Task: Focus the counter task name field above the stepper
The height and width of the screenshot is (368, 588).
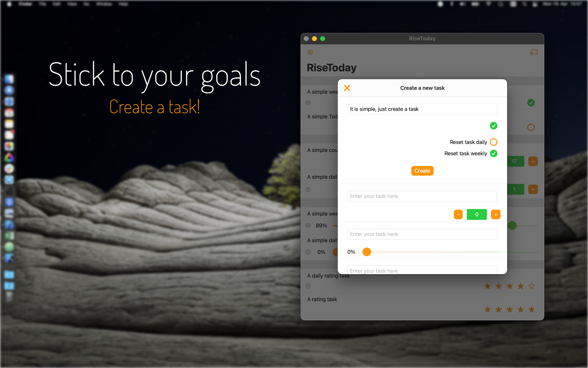Action: [x=422, y=196]
